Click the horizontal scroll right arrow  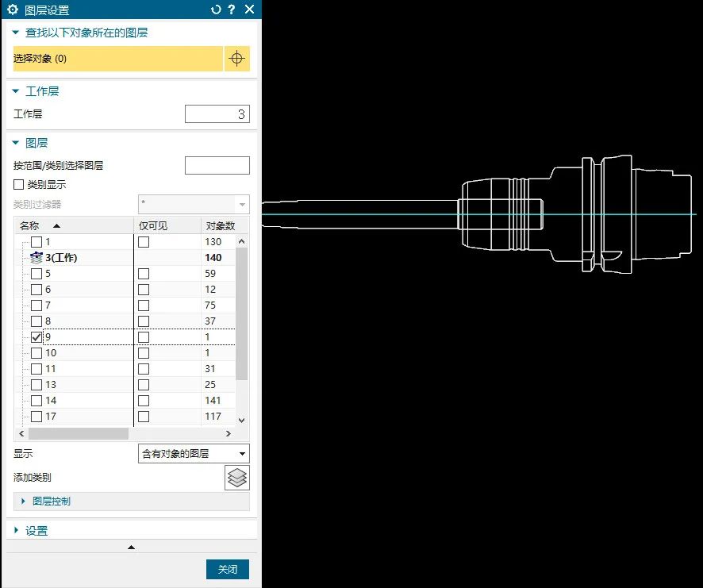[229, 433]
